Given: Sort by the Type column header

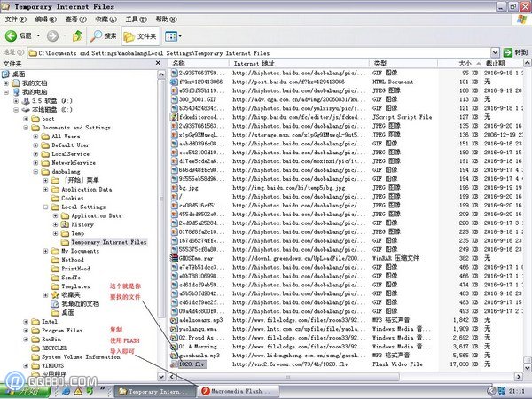Looking at the screenshot, I should coord(403,64).
